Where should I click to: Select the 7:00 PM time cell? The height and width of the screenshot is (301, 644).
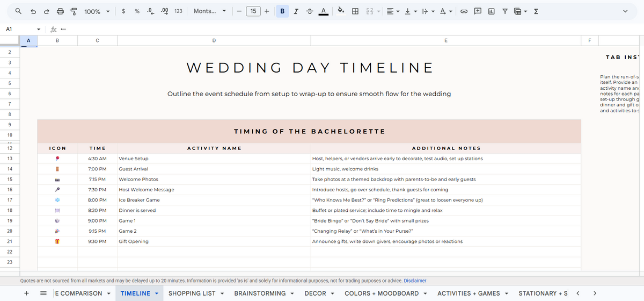pyautogui.click(x=97, y=169)
